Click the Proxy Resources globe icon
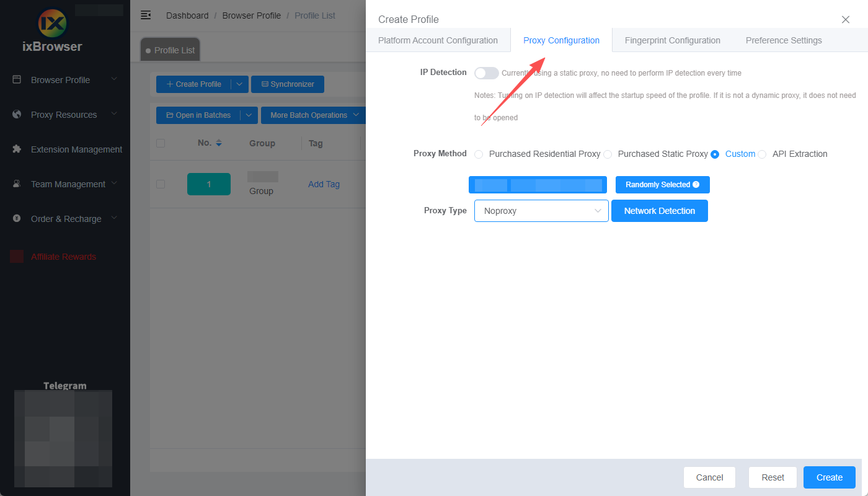 click(x=17, y=115)
